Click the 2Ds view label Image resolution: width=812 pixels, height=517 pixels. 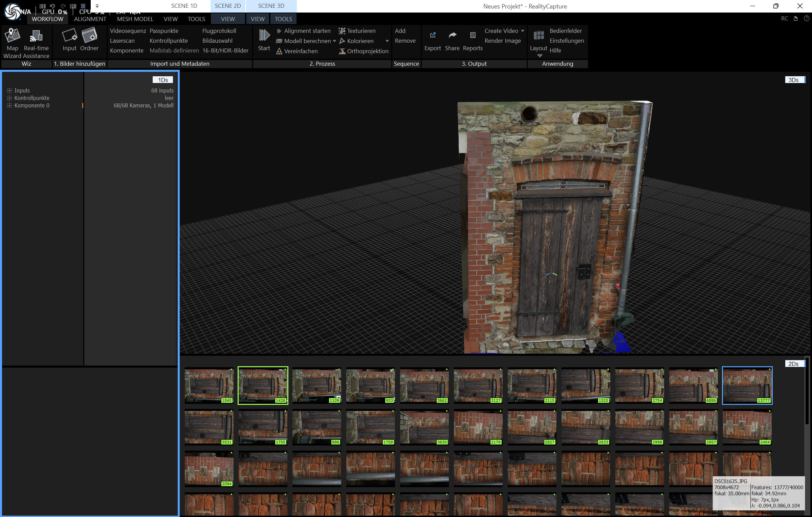[x=794, y=364]
